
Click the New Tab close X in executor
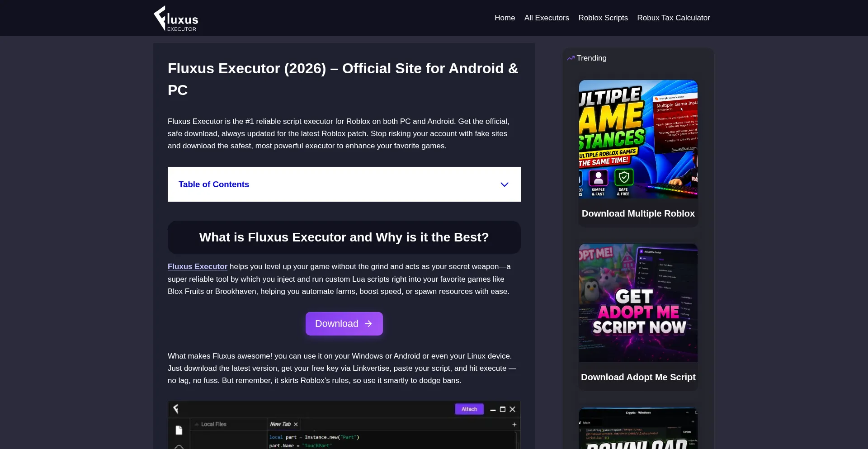coord(296,424)
